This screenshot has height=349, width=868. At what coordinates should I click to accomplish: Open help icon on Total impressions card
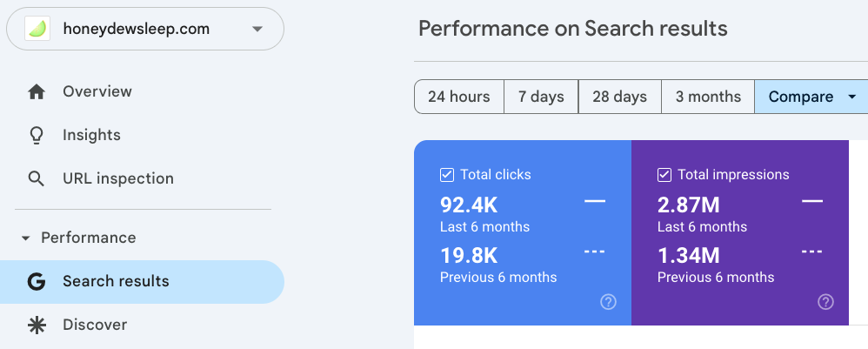pos(826,302)
